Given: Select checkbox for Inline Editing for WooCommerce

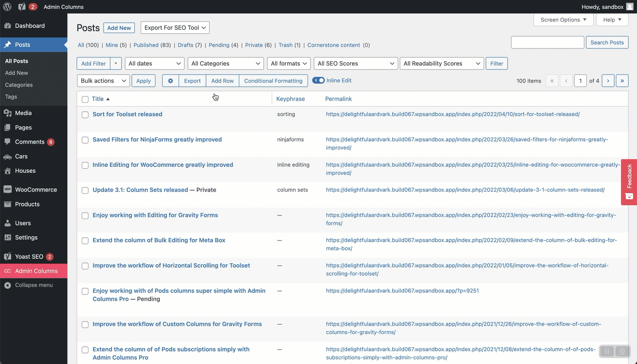Looking at the screenshot, I should (85, 165).
